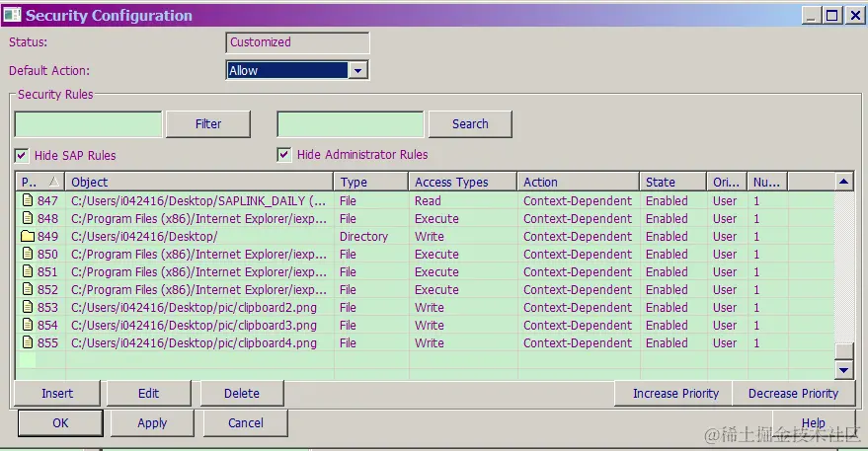Click the Execute access type in row 848
The width and height of the screenshot is (868, 451).
[x=436, y=218]
